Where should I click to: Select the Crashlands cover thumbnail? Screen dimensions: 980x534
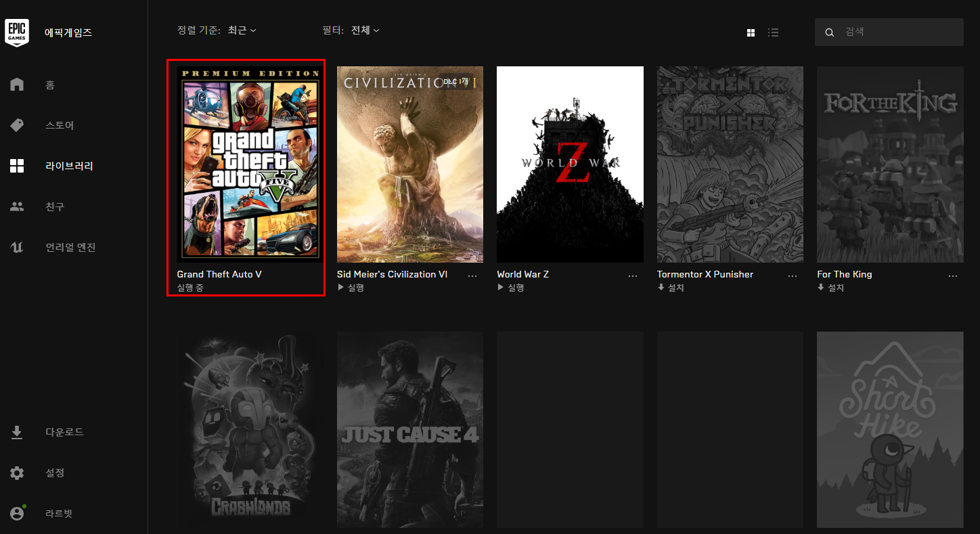pyautogui.click(x=250, y=430)
